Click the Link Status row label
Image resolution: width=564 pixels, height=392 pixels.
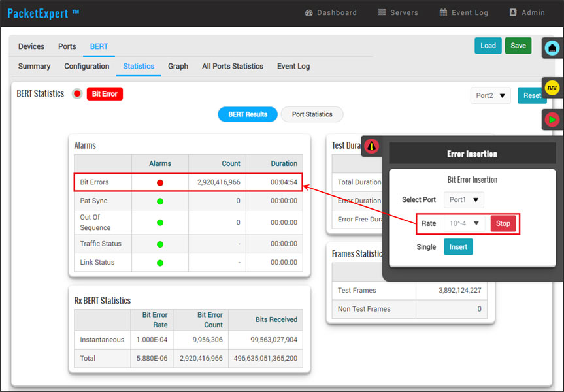tap(97, 262)
